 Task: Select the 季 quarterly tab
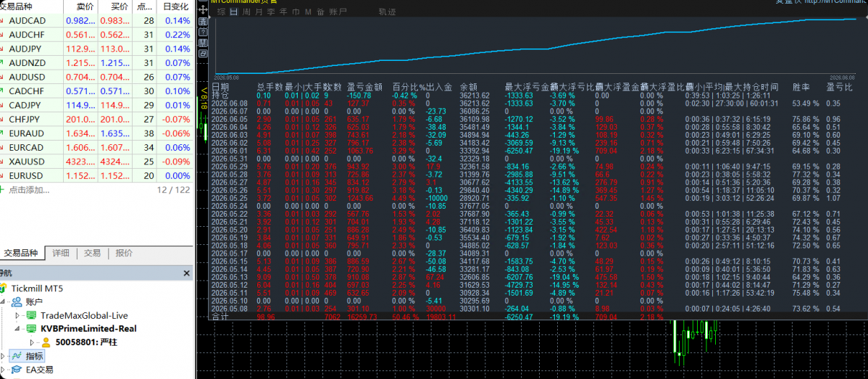coord(271,12)
